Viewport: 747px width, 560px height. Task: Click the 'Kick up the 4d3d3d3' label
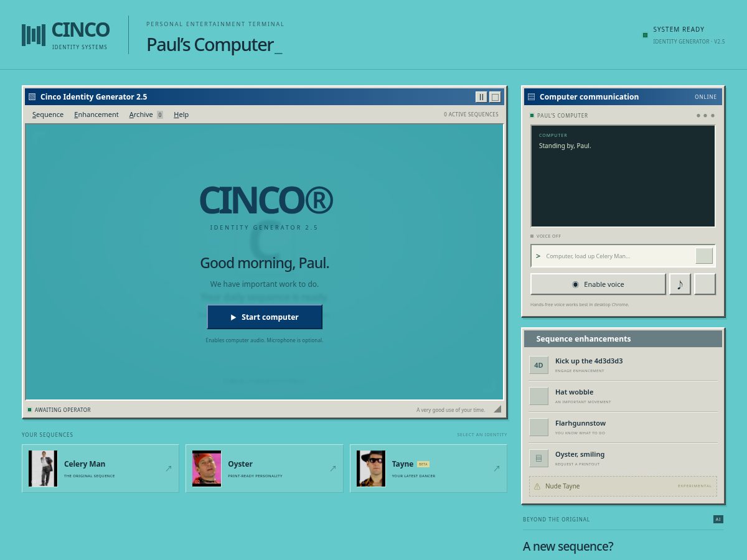pos(589,361)
